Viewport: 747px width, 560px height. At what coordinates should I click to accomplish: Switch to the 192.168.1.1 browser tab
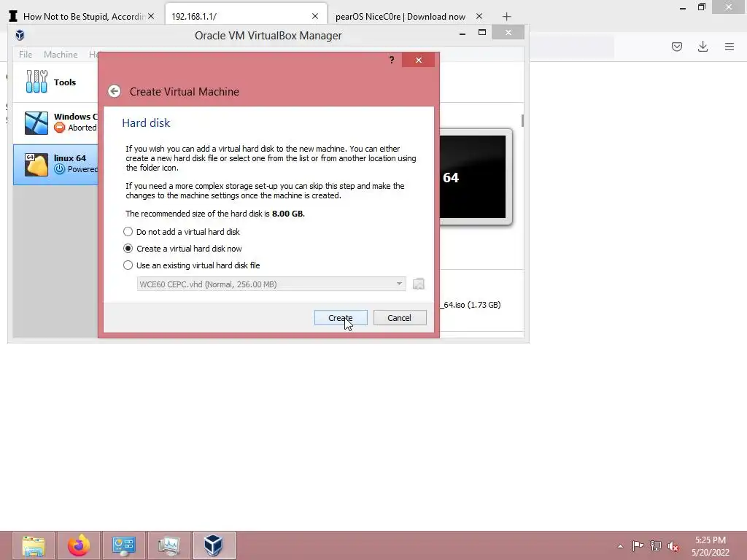[x=239, y=17]
